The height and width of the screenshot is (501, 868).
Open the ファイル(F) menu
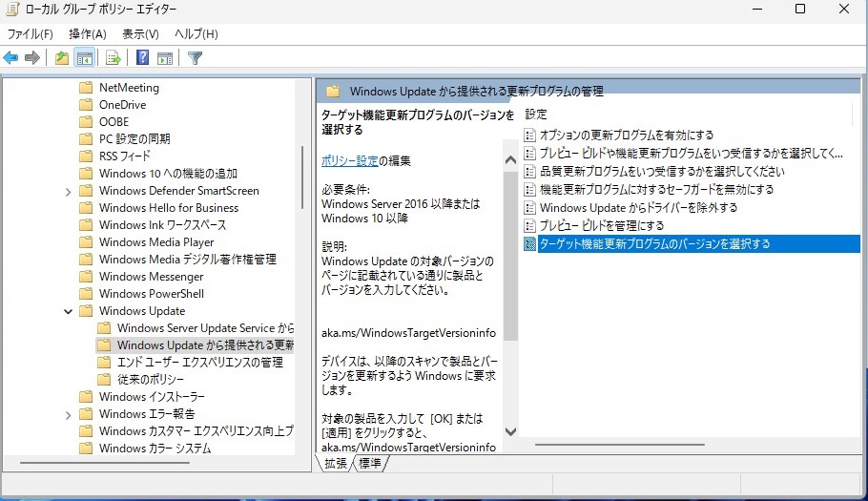(30, 34)
